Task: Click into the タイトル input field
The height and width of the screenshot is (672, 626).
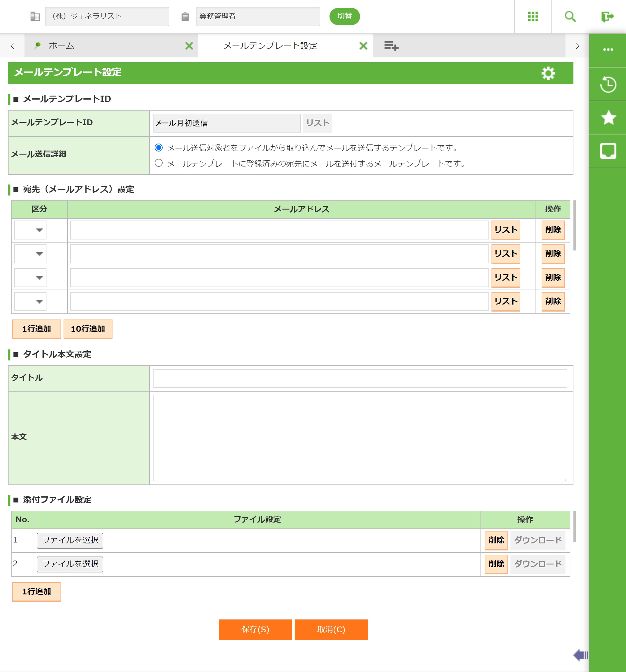Action: click(360, 378)
